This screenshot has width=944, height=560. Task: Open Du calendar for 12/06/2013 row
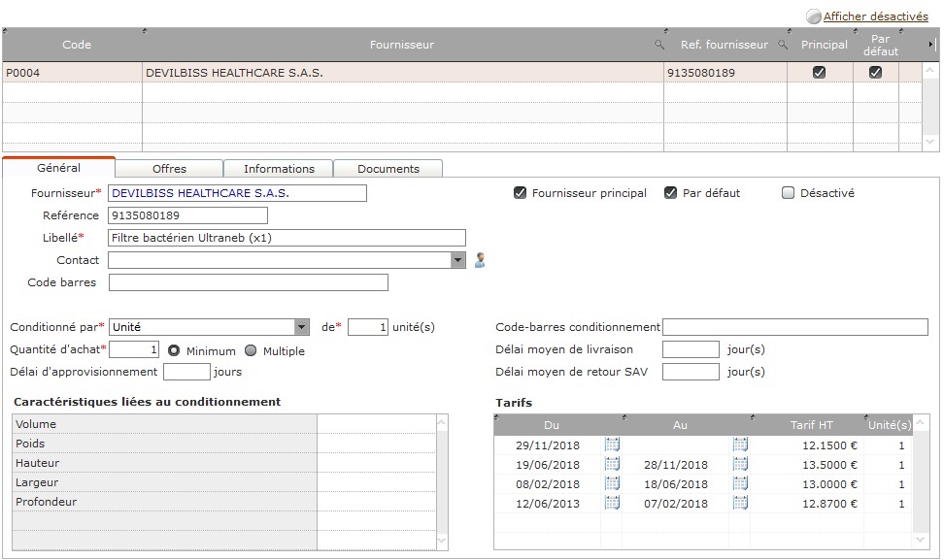[x=612, y=503]
